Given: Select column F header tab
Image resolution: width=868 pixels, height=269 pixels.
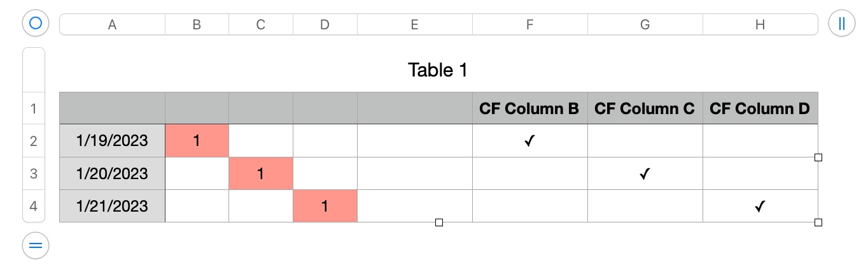Looking at the screenshot, I should tap(529, 24).
